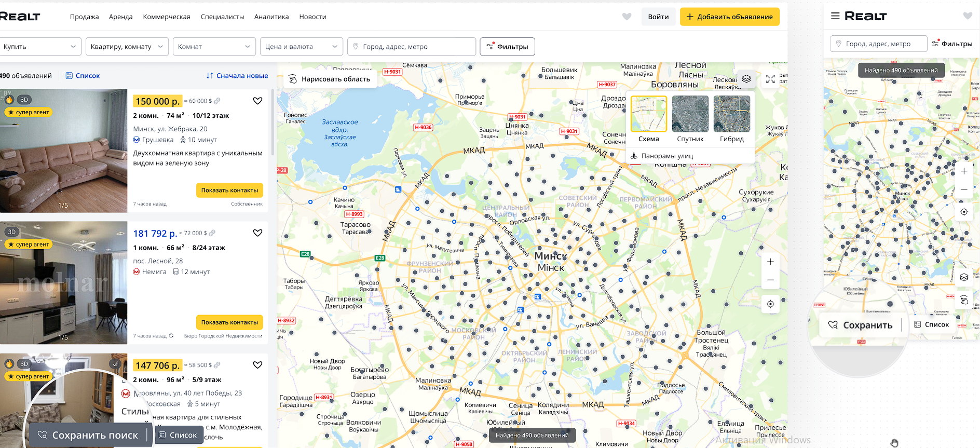Image resolution: width=980 pixels, height=448 pixels.
Task: Click Список button next to Сохранить поиск
Action: click(x=178, y=435)
